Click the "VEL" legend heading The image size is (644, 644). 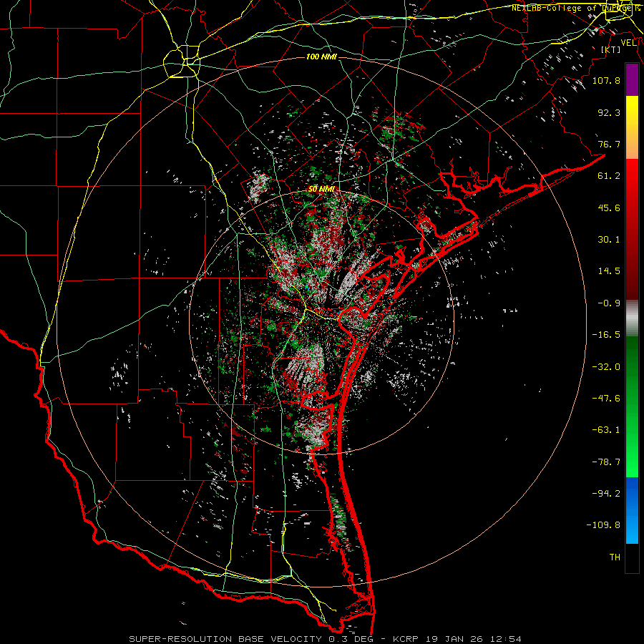pyautogui.click(x=628, y=43)
